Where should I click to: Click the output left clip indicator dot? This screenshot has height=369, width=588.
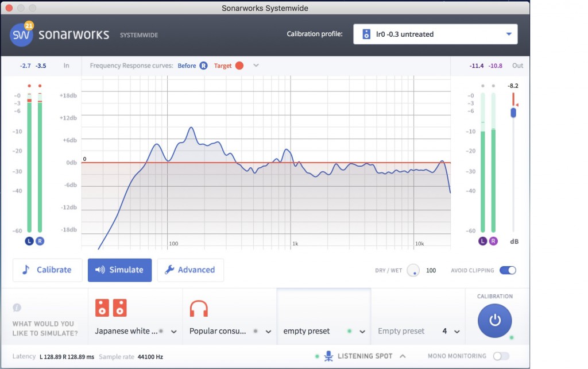482,86
